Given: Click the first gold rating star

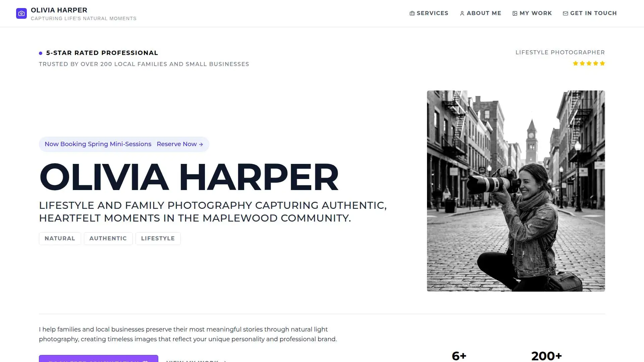Looking at the screenshot, I should click(575, 63).
